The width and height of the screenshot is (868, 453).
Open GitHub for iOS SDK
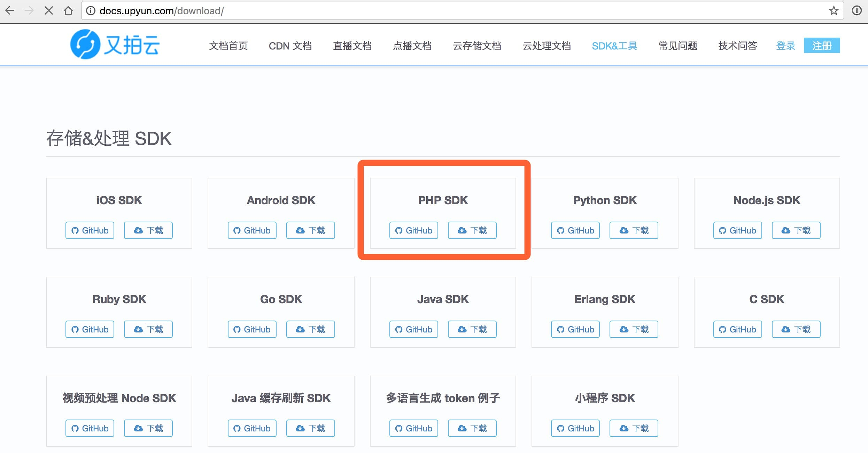point(90,230)
